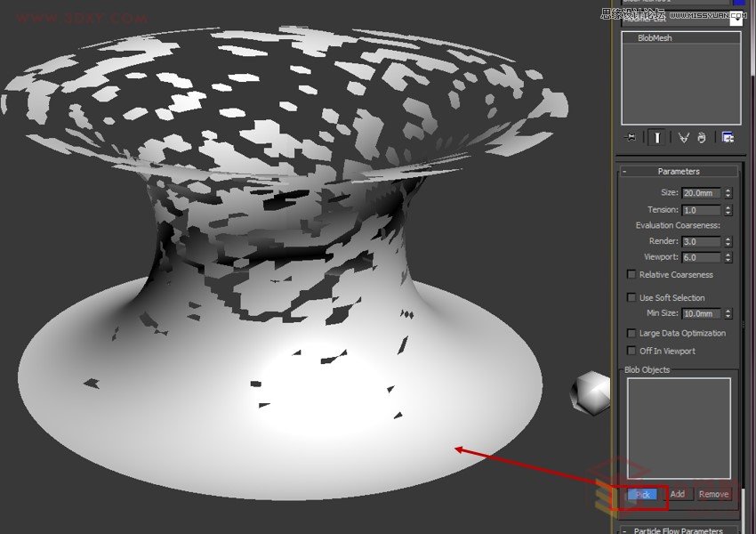Make the BlobMesh modifier unique

[683, 136]
